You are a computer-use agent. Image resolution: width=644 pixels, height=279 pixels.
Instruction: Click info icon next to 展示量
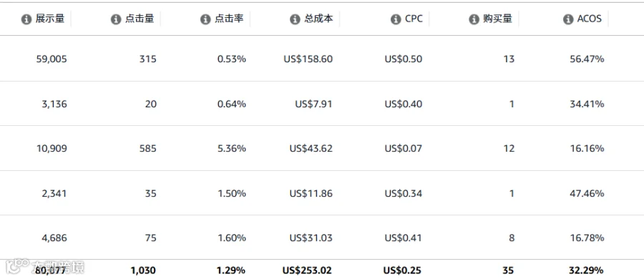coord(26,19)
